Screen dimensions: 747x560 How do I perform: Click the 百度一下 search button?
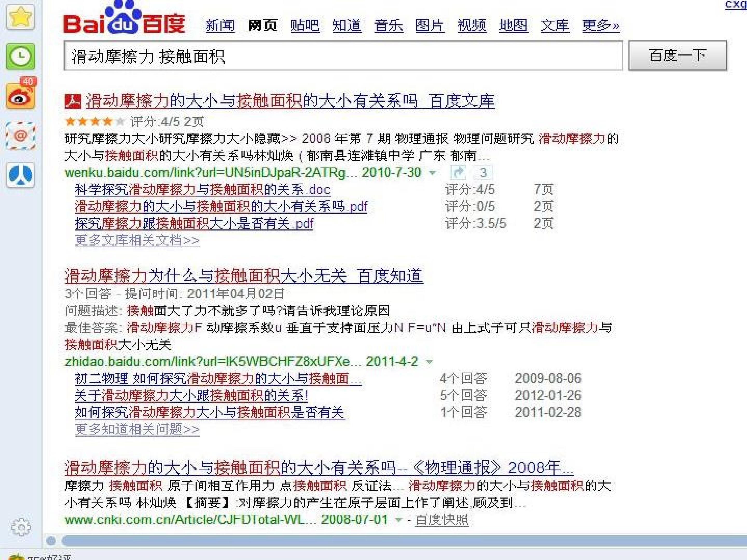(x=678, y=56)
